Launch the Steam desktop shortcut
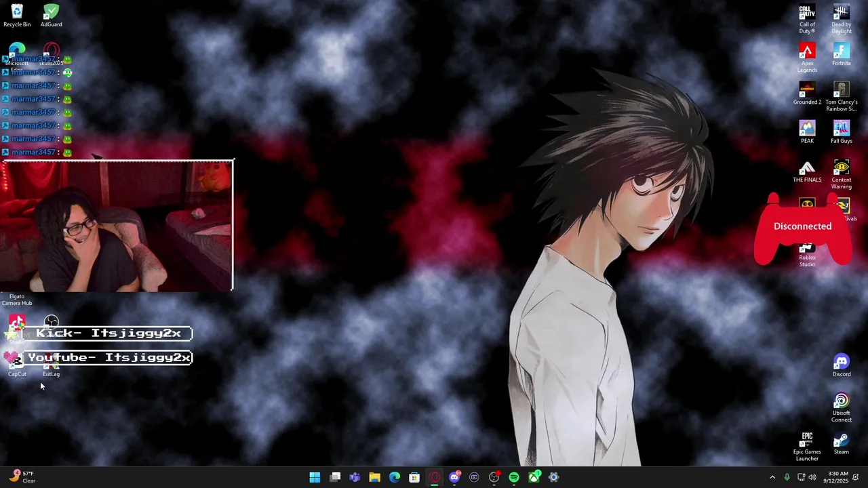Image resolution: width=868 pixels, height=488 pixels. coord(842,444)
